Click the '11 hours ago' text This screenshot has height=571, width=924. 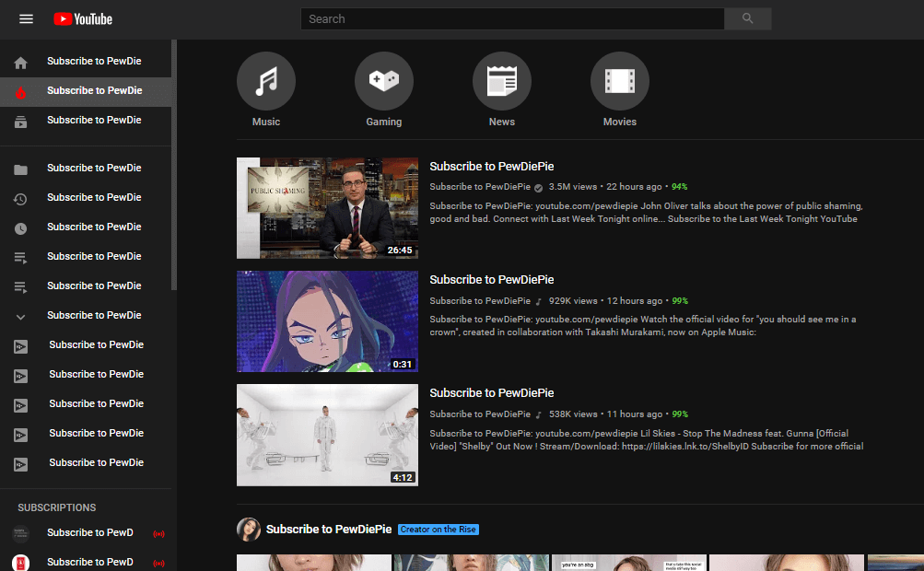[x=635, y=414]
